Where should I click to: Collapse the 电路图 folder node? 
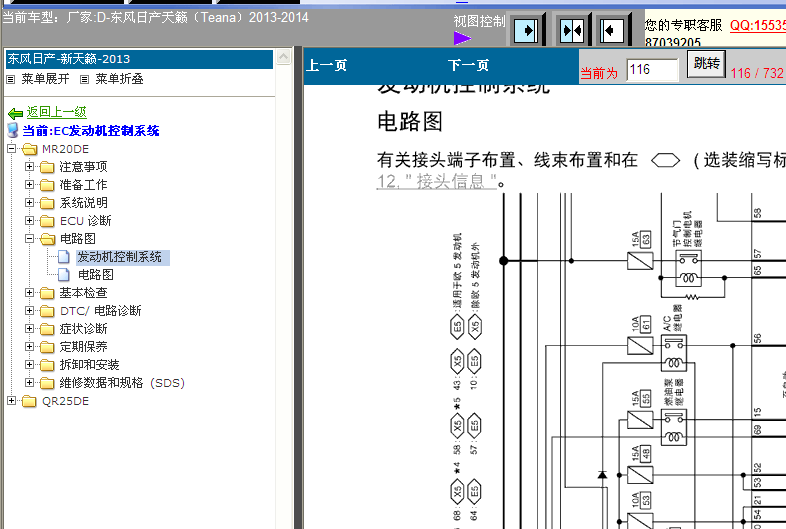30,239
